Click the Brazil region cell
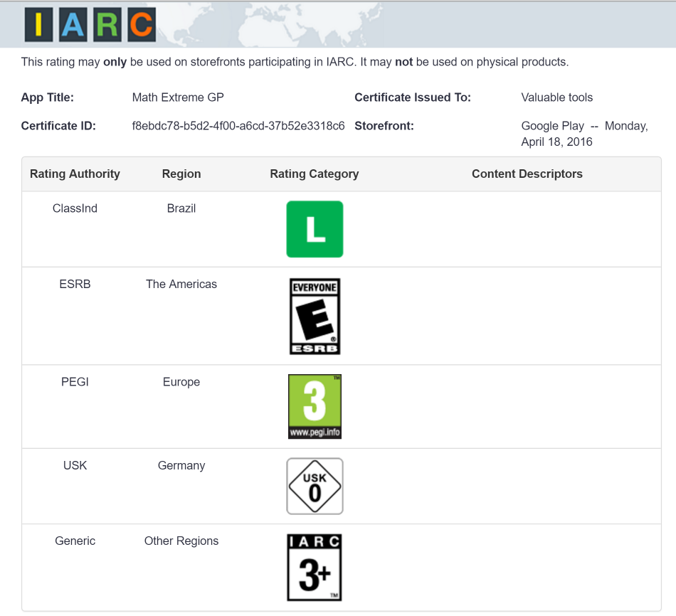This screenshot has height=616, width=676. 181,208
